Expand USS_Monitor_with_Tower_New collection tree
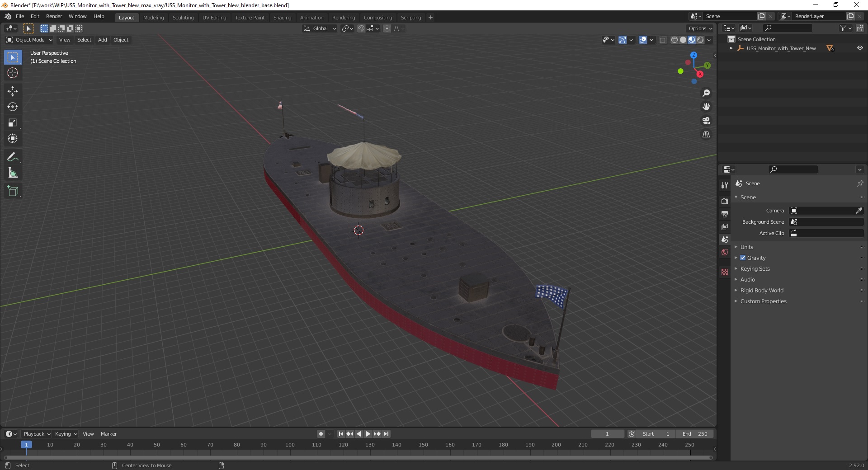Viewport: 868px width, 470px height. [731, 48]
